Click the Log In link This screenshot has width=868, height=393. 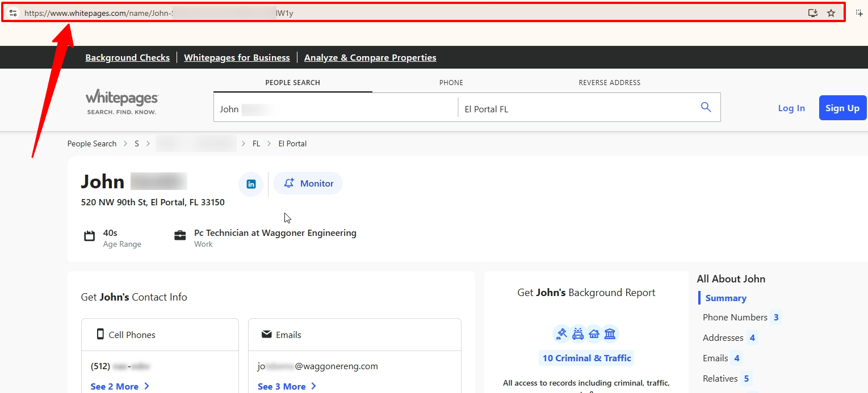click(791, 108)
